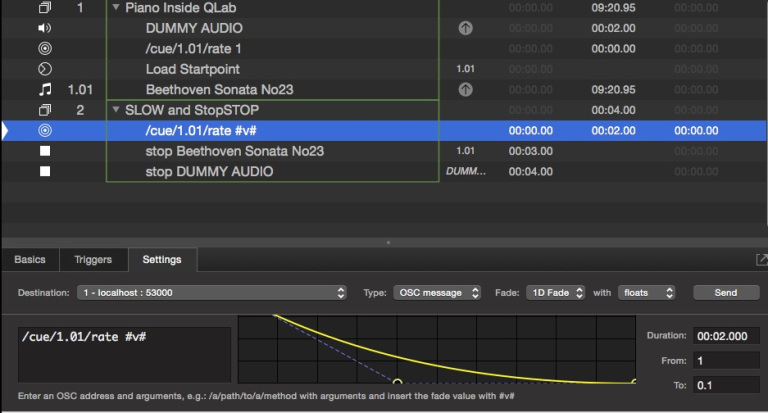The image size is (768, 413).
Task: Click the pop-out inspector icon at panel corner
Action: coord(761,260)
